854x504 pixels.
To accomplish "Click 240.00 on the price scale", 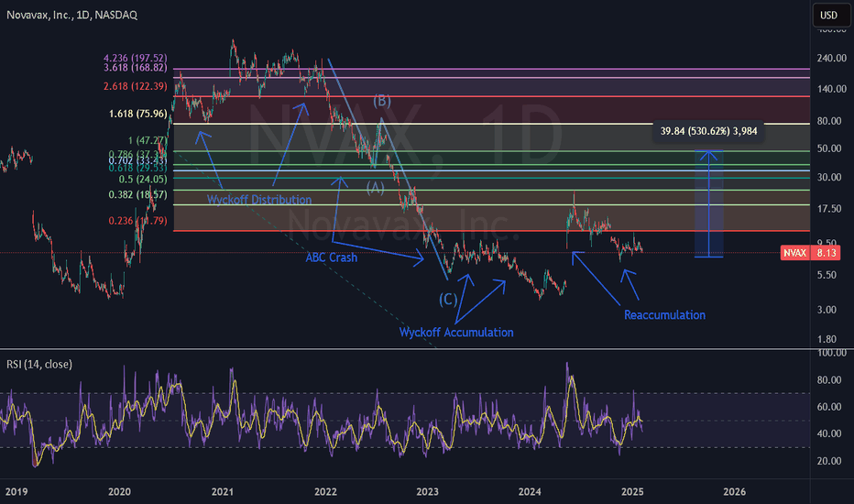I will 832,58.
